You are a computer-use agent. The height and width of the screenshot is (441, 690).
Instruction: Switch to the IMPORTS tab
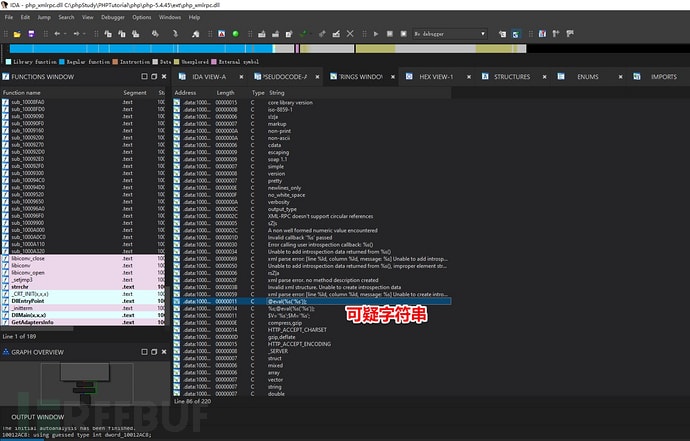point(664,77)
